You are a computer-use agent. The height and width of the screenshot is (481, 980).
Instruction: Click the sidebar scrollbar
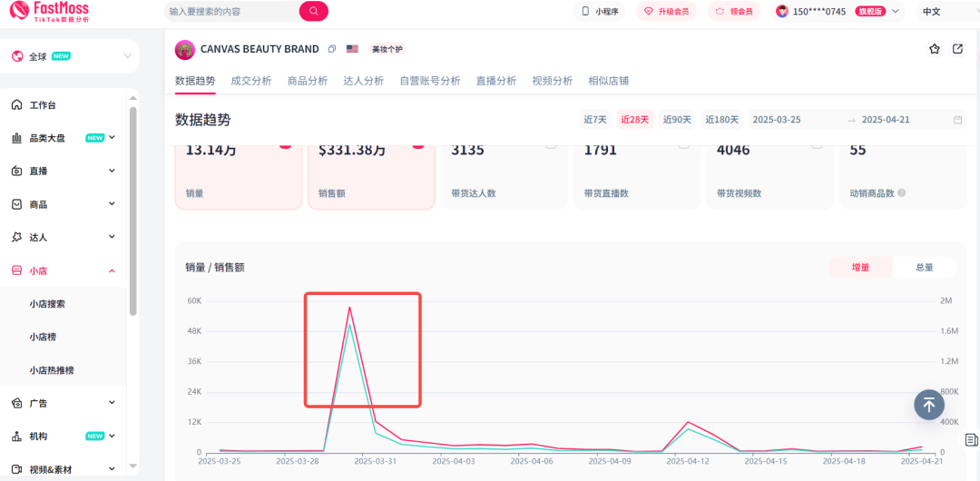(132, 211)
